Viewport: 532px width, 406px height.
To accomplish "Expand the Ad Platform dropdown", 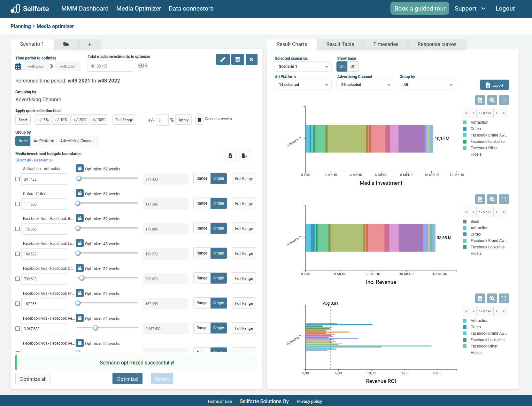I will click(x=303, y=85).
